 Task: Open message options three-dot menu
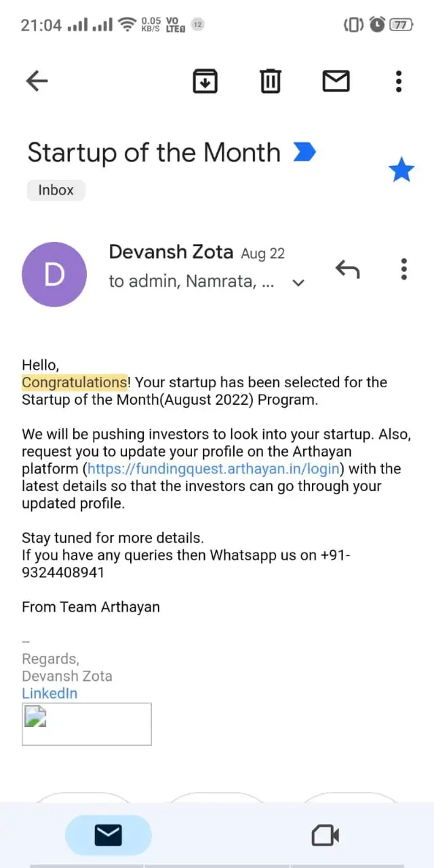coord(403,269)
